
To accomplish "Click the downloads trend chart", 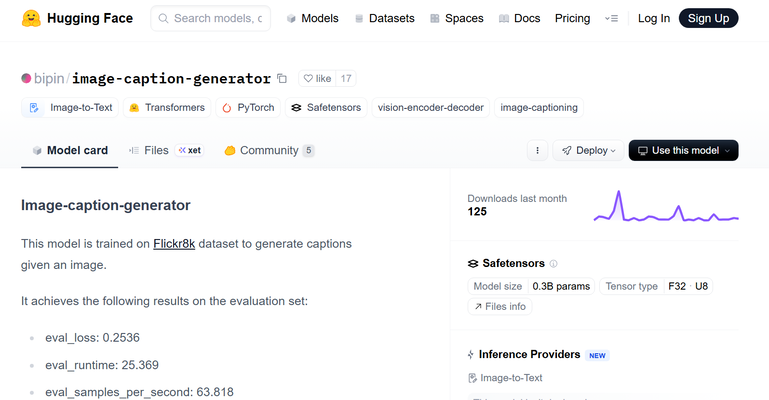I will coord(665,206).
